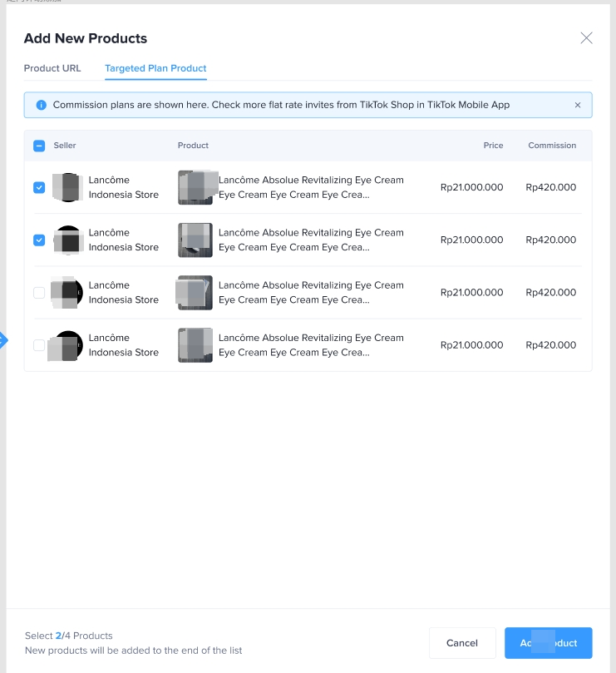
Task: Click the Commission column header
Action: [551, 146]
